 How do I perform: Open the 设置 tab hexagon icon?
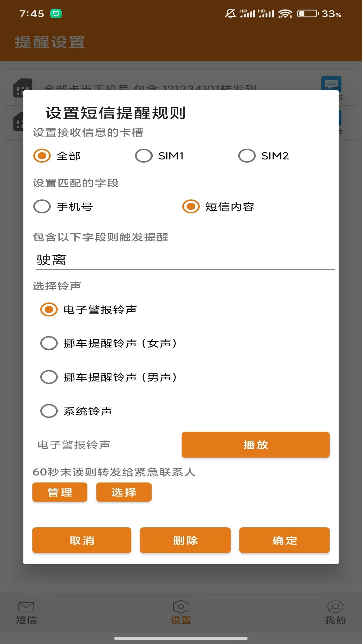(181, 607)
